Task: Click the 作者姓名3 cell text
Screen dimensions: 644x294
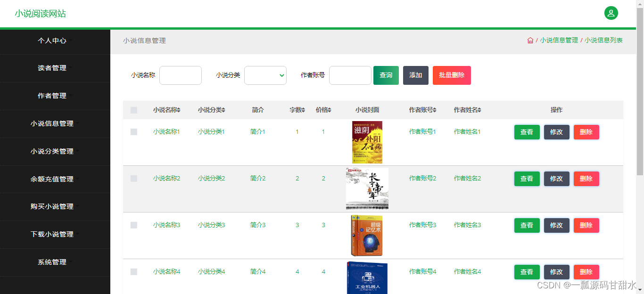Action: 467,225
